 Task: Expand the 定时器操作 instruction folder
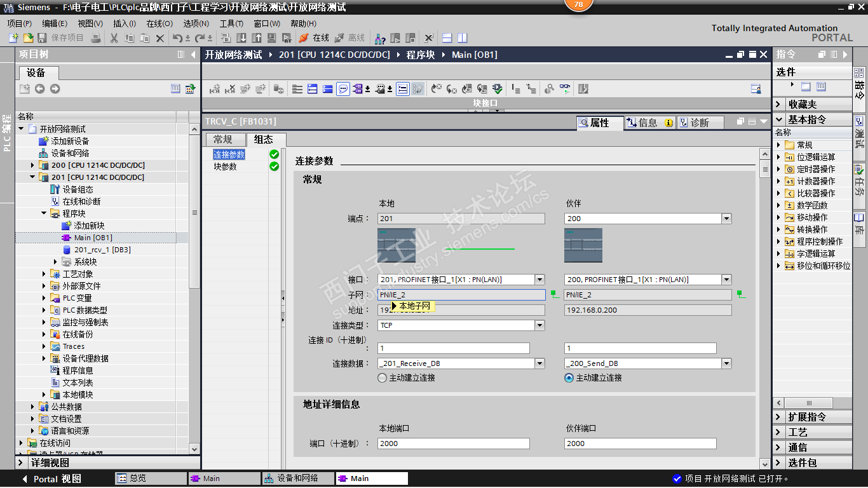click(779, 169)
